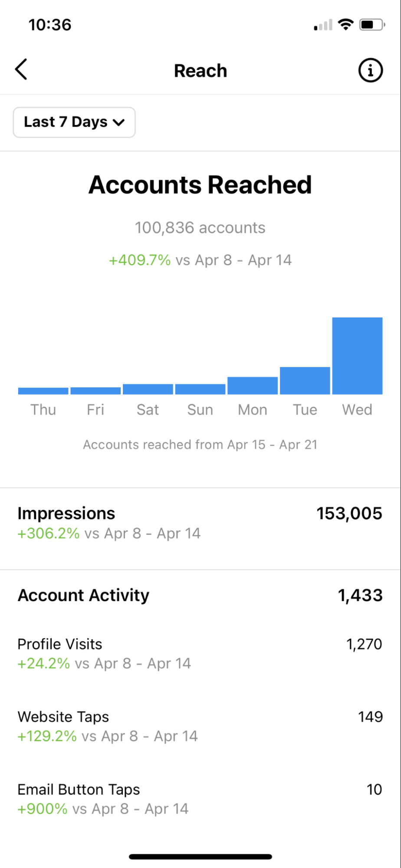Tap the battery status icon
The height and width of the screenshot is (868, 401).
pyautogui.click(x=372, y=25)
